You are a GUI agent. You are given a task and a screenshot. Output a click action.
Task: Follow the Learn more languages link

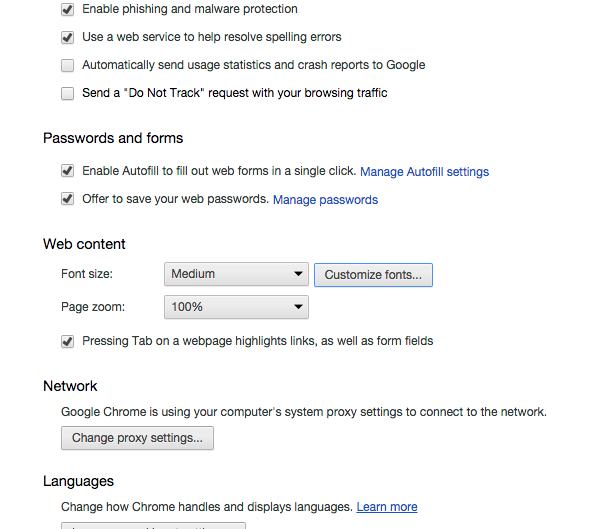coord(387,507)
